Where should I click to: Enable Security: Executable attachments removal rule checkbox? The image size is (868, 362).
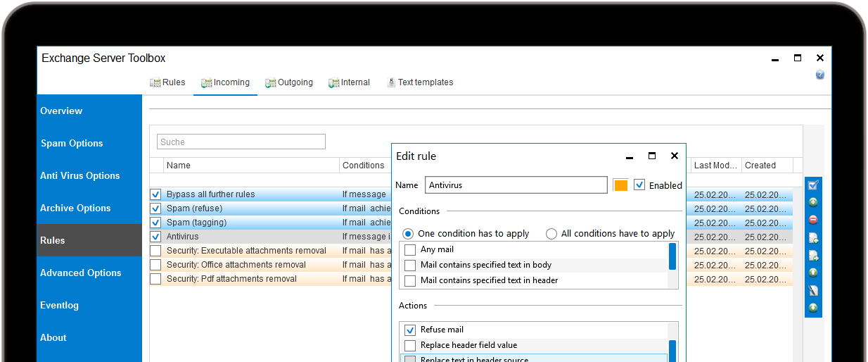(x=155, y=251)
